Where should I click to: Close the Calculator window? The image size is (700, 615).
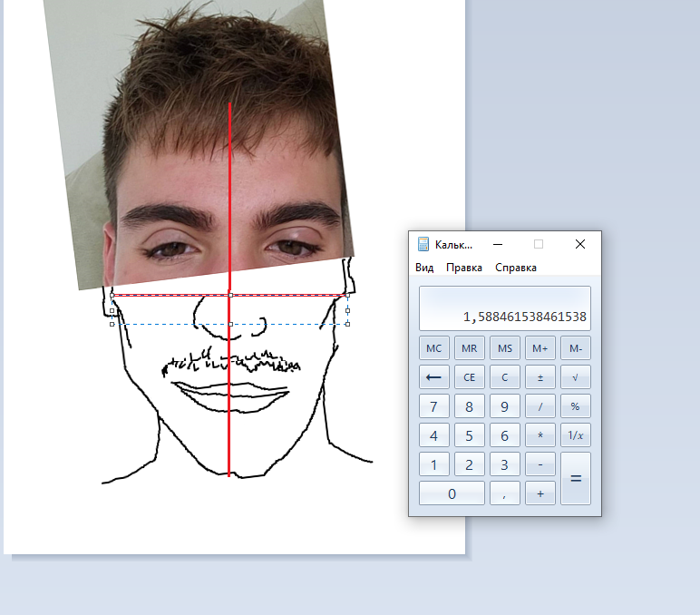point(580,244)
